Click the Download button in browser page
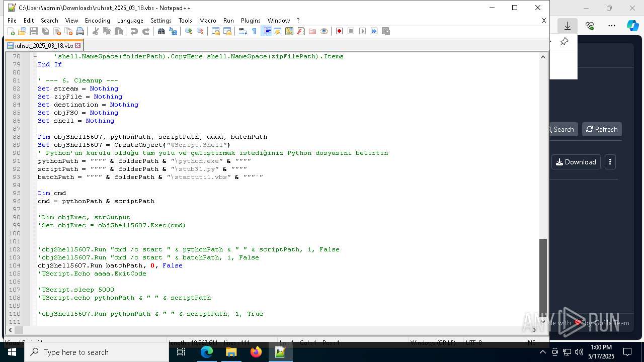This screenshot has width=644, height=362. 576,162
